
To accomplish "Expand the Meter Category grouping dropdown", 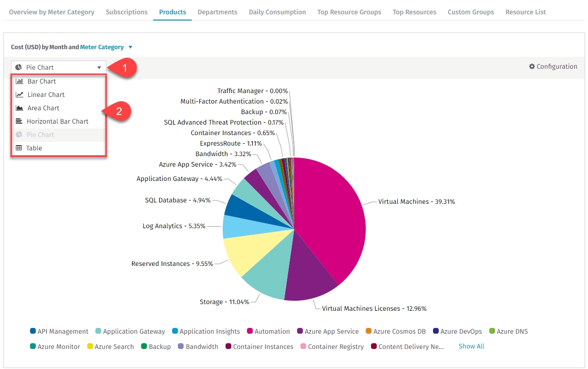I will 102,47.
